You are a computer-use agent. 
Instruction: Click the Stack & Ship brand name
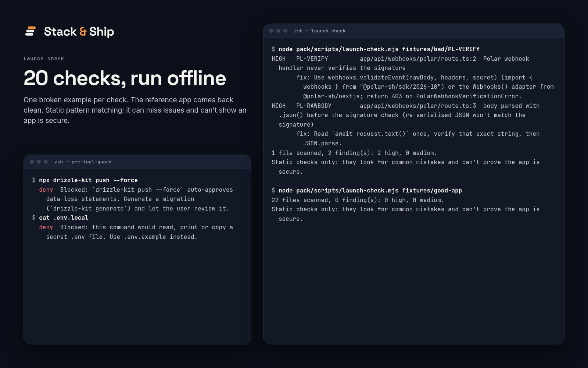(x=79, y=32)
